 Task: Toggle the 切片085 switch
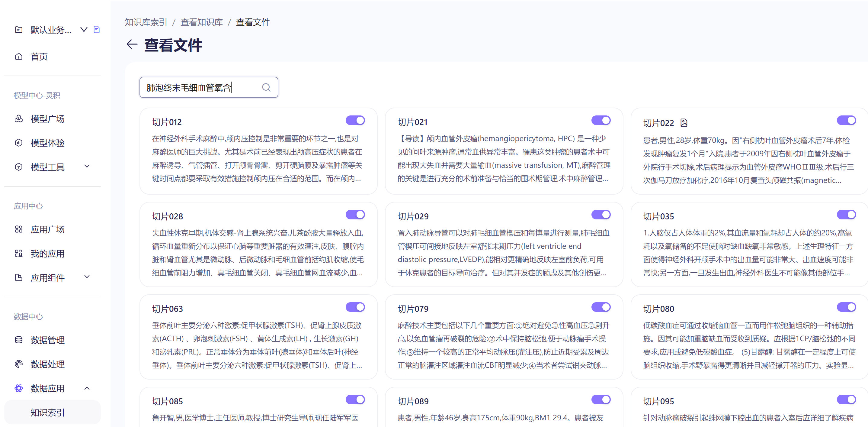point(355,400)
